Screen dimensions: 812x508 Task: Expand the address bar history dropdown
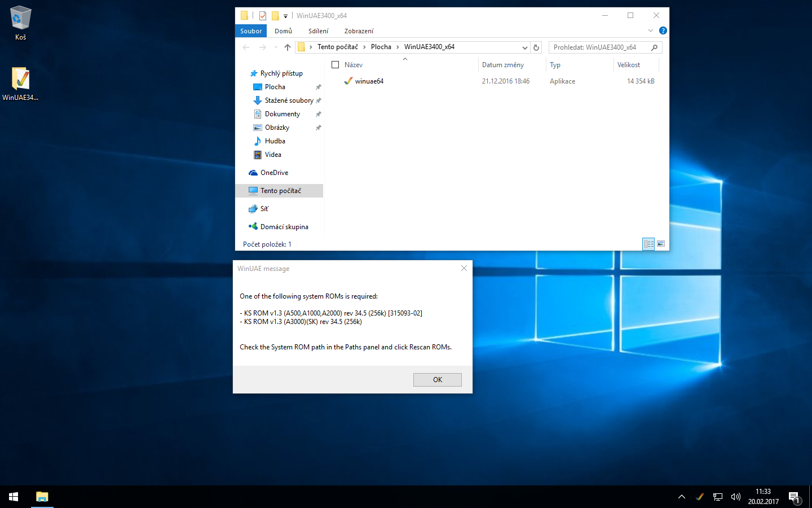[524, 47]
